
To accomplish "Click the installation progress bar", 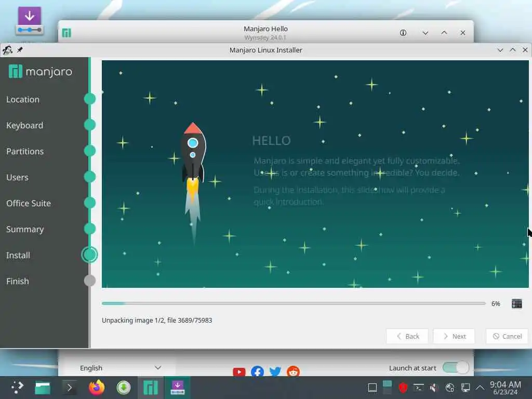I will pyautogui.click(x=294, y=303).
